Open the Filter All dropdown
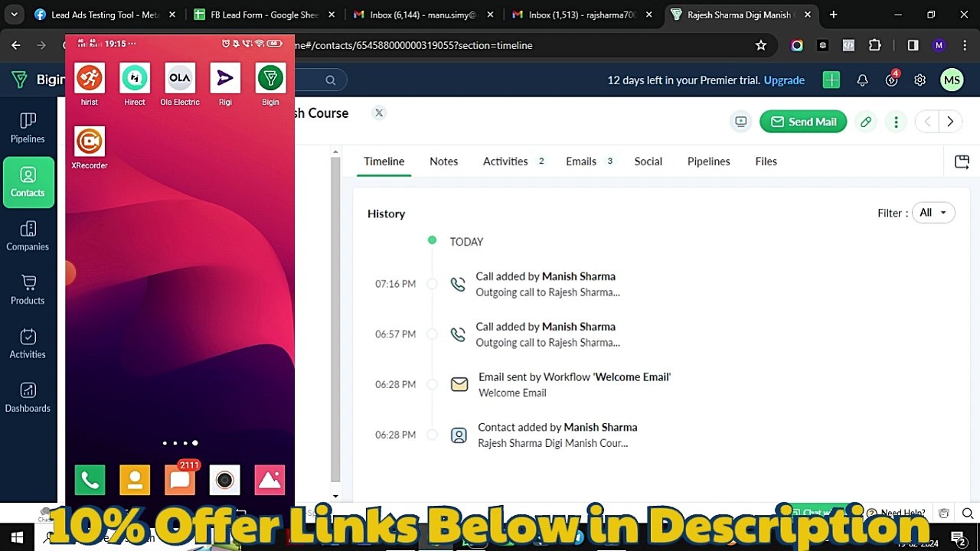Image resolution: width=980 pixels, height=551 pixels. [x=933, y=213]
